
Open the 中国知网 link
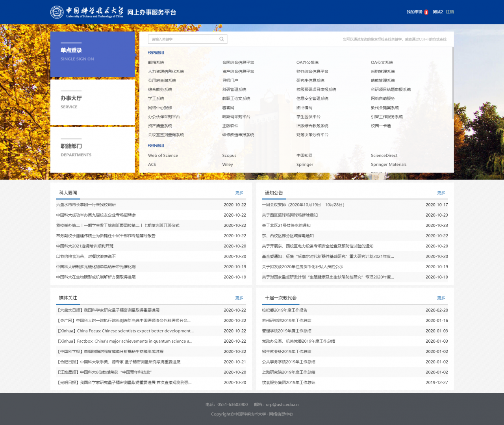(304, 155)
